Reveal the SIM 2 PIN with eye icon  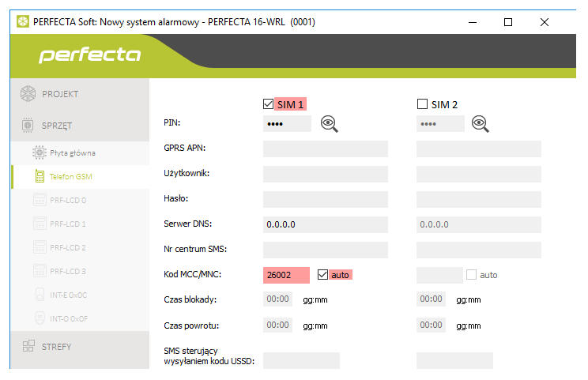click(x=480, y=124)
